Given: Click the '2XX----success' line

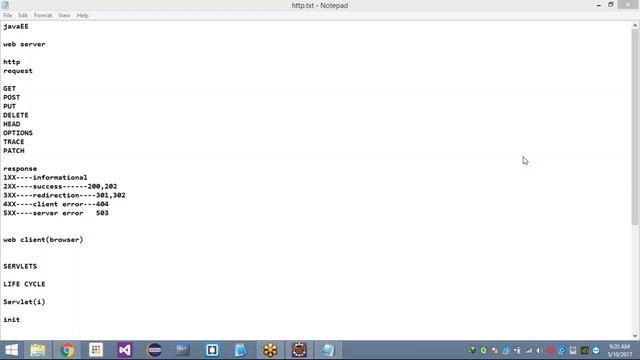Looking at the screenshot, I should tap(60, 187).
